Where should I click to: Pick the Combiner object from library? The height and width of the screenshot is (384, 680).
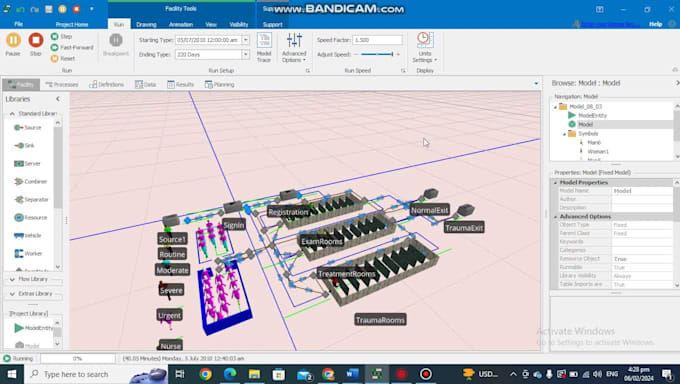point(30,181)
